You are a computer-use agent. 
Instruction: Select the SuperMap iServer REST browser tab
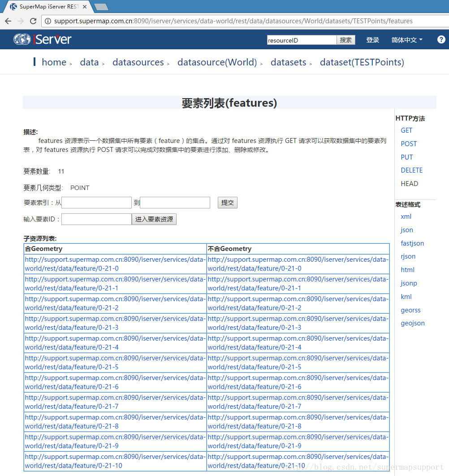pos(48,7)
